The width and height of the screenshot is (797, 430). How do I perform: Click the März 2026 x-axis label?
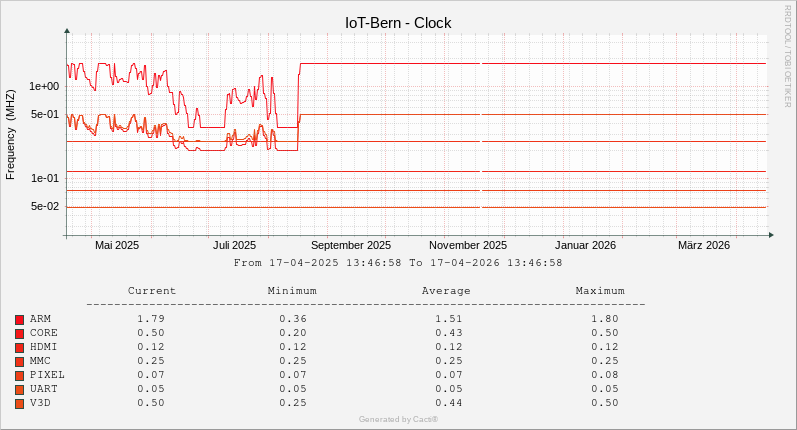tap(704, 245)
